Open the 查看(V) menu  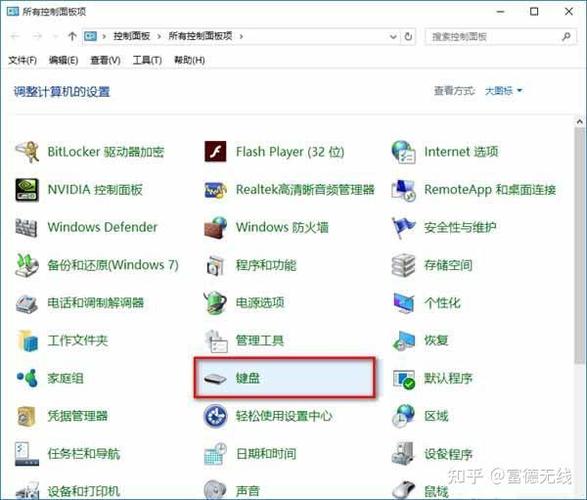point(105,60)
